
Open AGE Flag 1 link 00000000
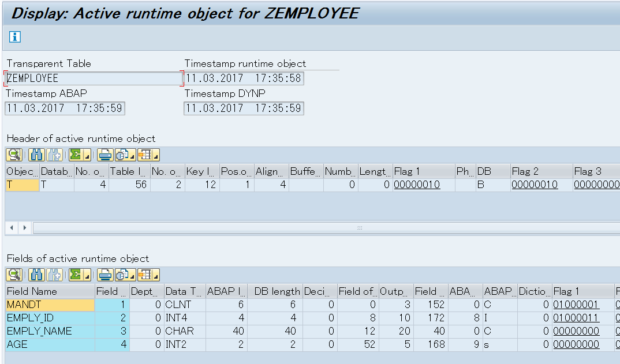coord(576,344)
